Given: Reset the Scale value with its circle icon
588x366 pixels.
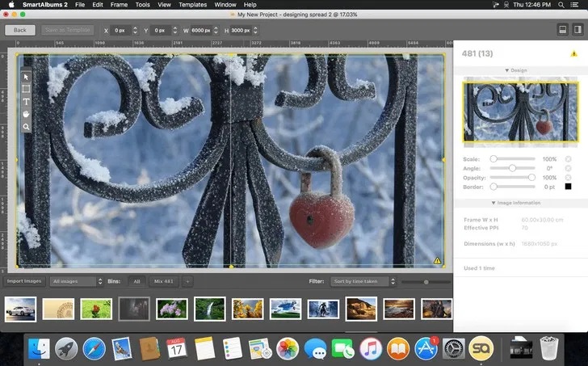Looking at the screenshot, I should (x=568, y=159).
